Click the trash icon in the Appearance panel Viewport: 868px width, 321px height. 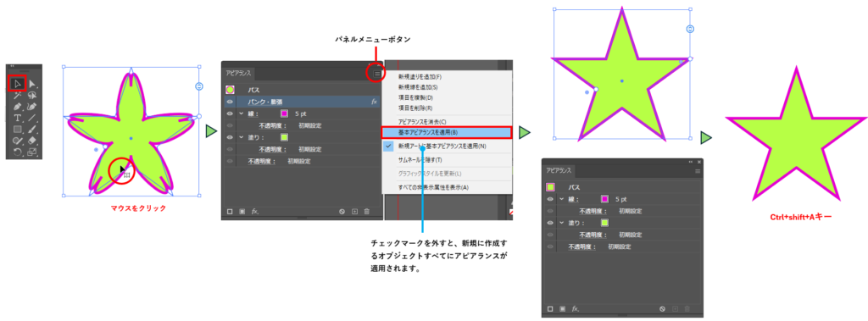pyautogui.click(x=366, y=212)
